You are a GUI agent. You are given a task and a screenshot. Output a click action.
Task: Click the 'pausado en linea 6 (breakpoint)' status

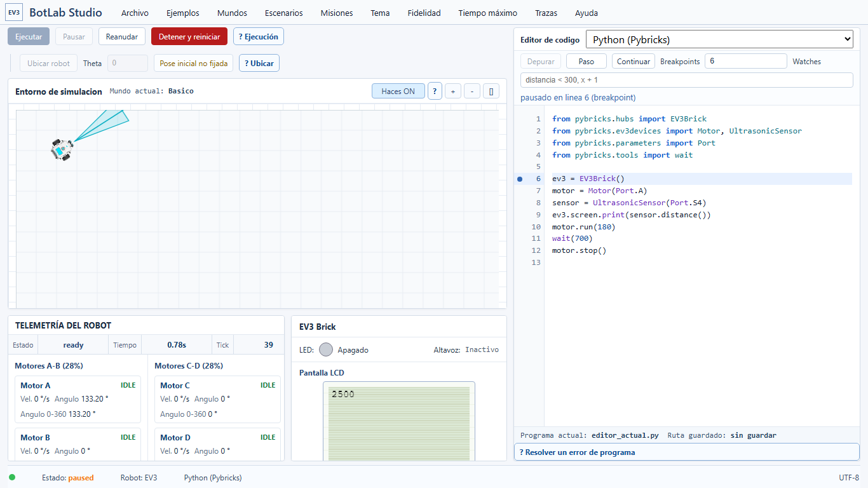578,98
